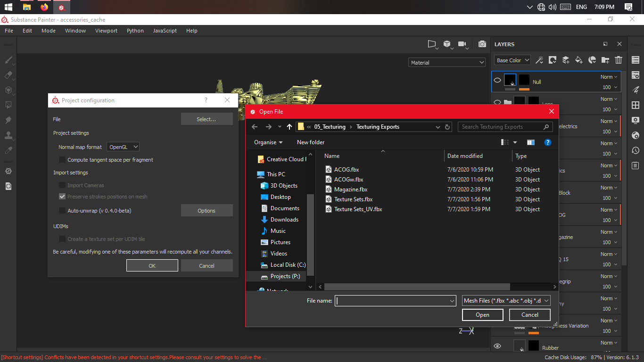Click Select... button in Project configuration
Viewport: 644px width, 362px height.
(x=206, y=119)
